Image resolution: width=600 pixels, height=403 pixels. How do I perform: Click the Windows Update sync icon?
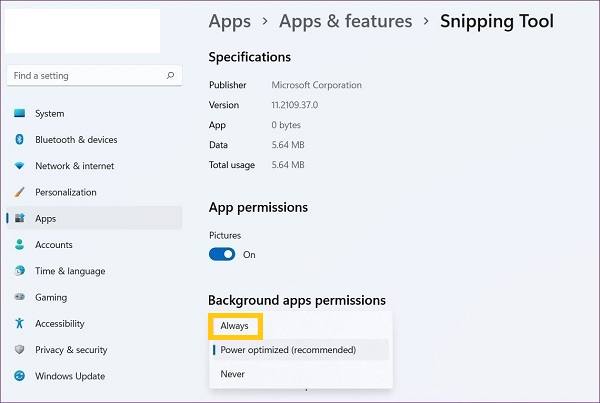click(20, 376)
